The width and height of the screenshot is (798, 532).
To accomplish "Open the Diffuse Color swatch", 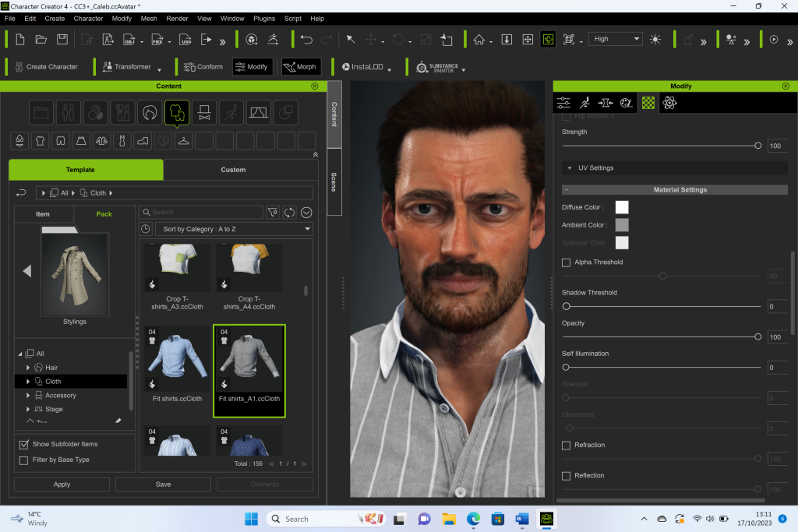I will click(622, 207).
